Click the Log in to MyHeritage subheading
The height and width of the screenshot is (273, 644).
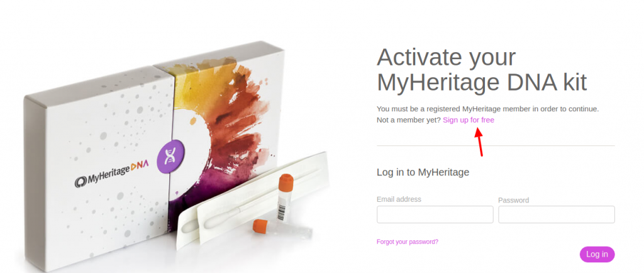[423, 172]
